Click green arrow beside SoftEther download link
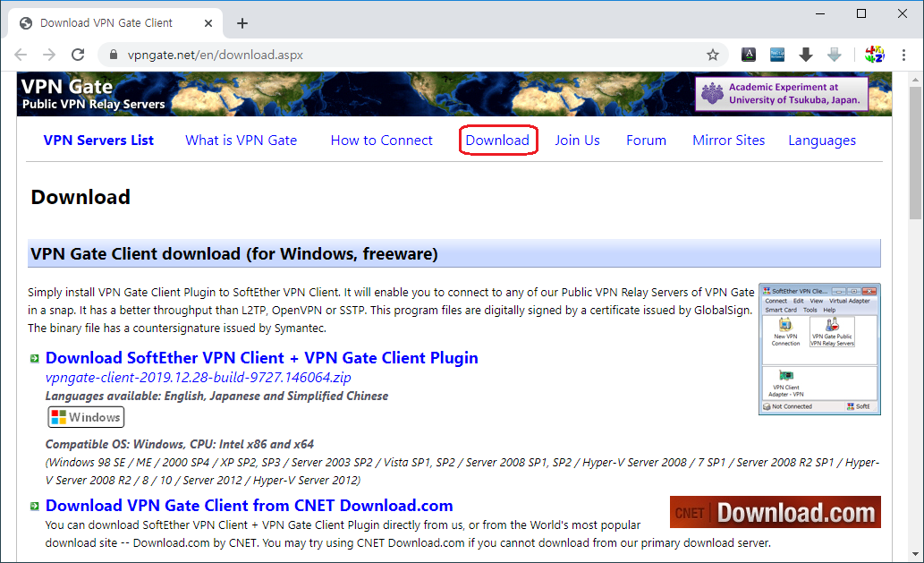Image resolution: width=924 pixels, height=563 pixels. point(35,358)
